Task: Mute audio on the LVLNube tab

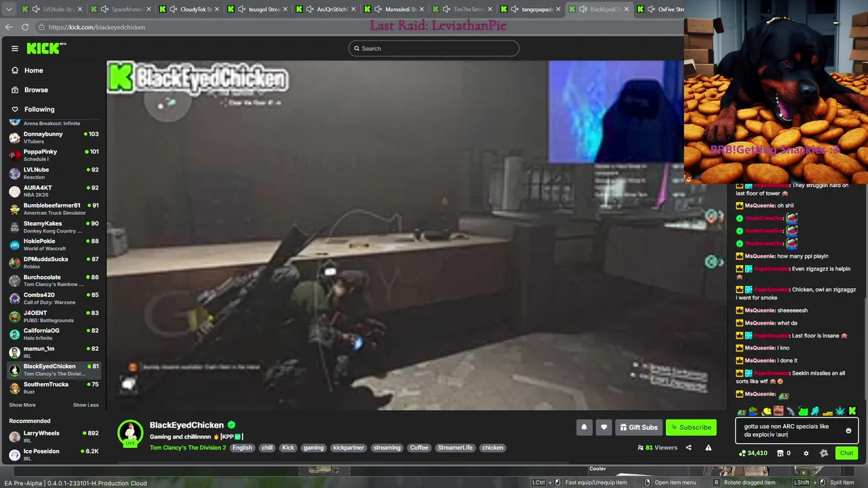Action: point(37,9)
